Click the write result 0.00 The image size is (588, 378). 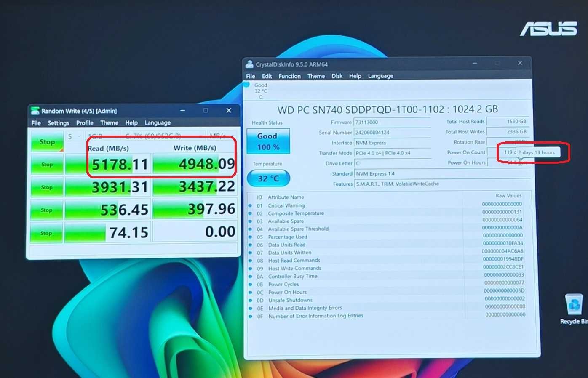194,232
